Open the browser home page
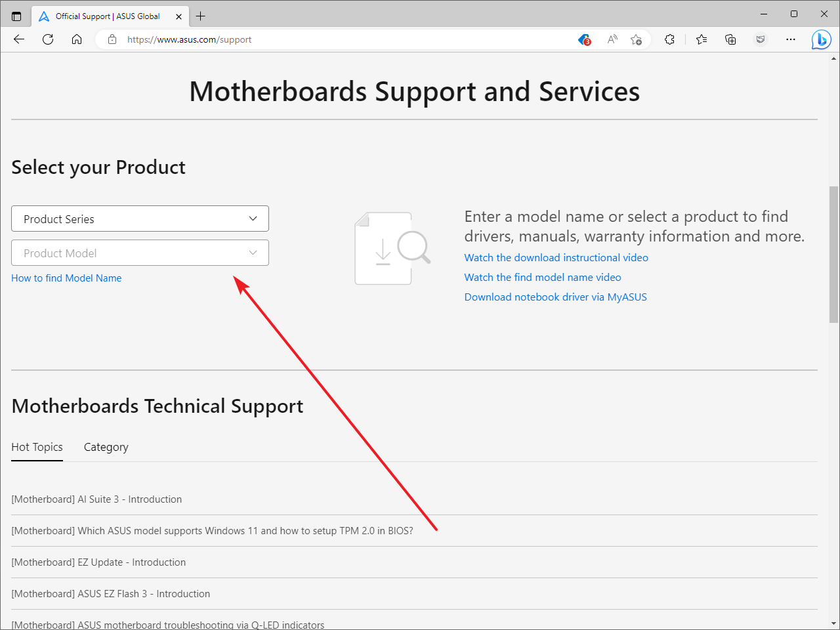 point(77,39)
